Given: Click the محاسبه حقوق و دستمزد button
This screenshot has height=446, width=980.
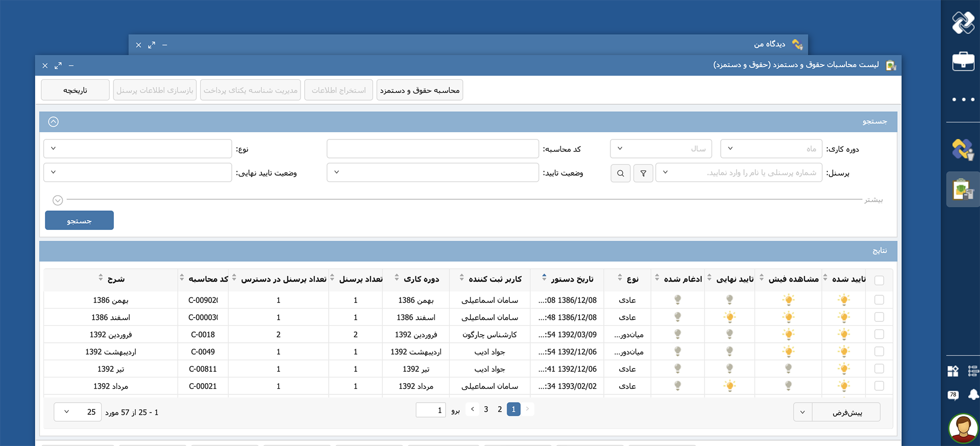Looking at the screenshot, I should (x=420, y=90).
